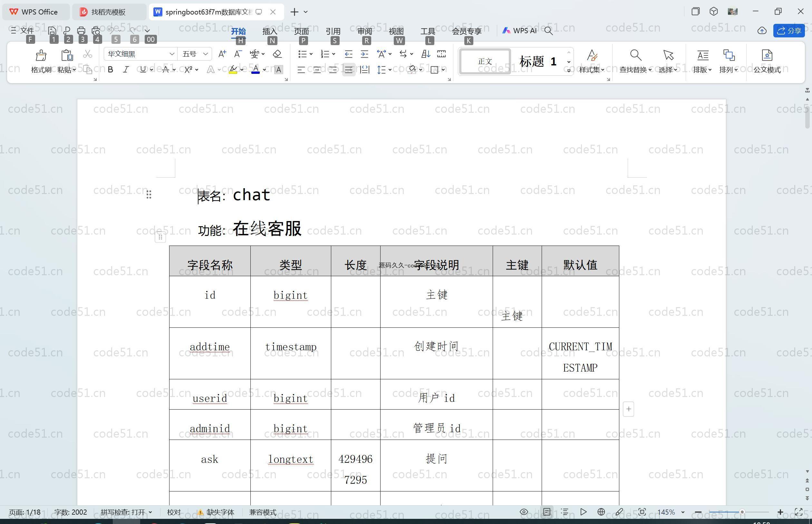Open Find and Replace magnifier
Screen dimensions: 812x524
tap(635, 55)
